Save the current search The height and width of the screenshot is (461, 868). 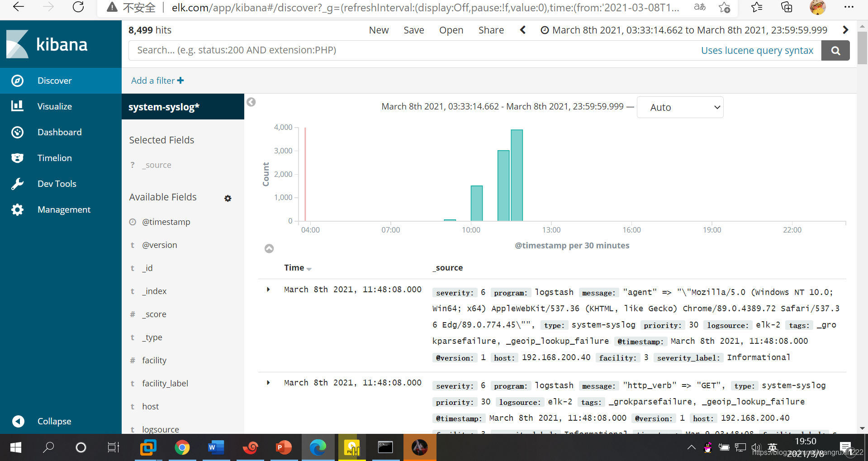pos(414,30)
